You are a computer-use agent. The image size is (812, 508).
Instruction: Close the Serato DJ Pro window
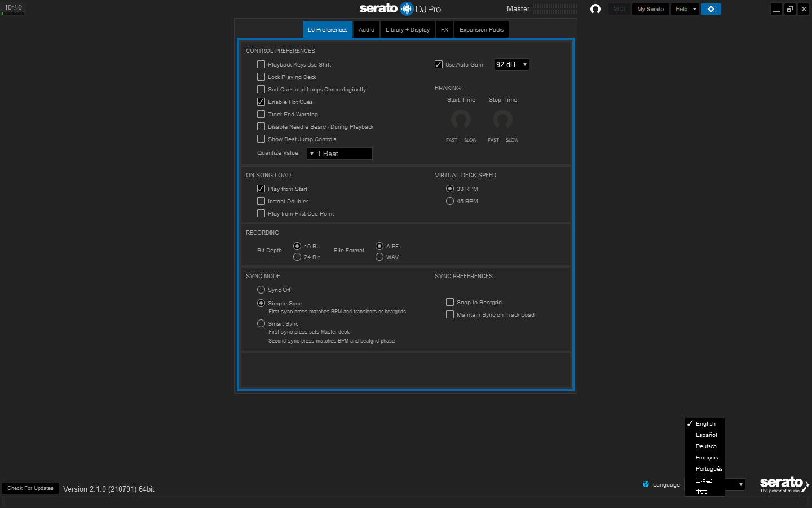click(x=804, y=9)
